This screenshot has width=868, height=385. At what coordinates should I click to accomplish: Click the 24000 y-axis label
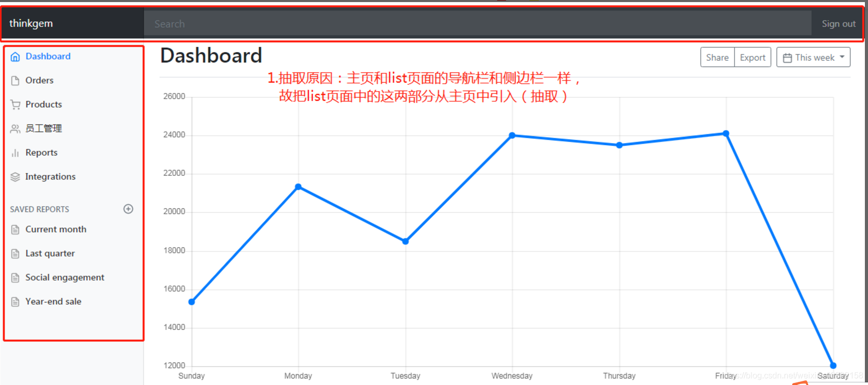[174, 135]
